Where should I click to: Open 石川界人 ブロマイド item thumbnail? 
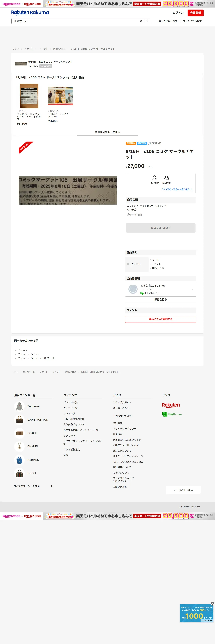click(60, 96)
